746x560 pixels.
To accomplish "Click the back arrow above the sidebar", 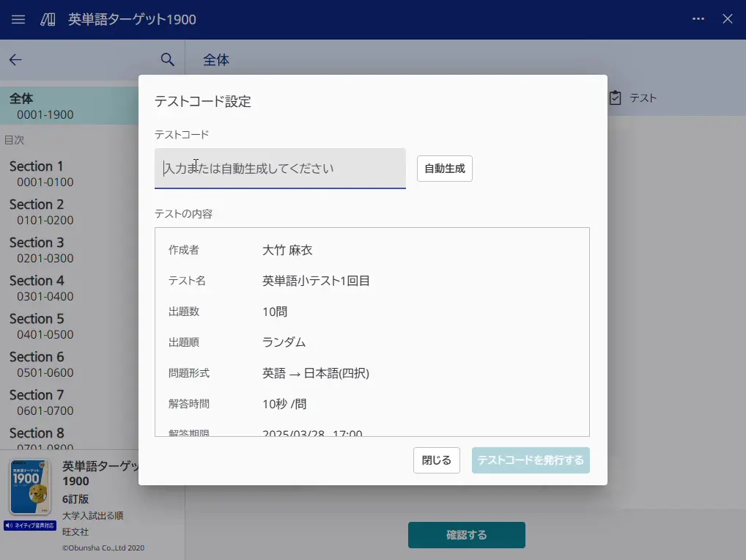I will point(15,59).
